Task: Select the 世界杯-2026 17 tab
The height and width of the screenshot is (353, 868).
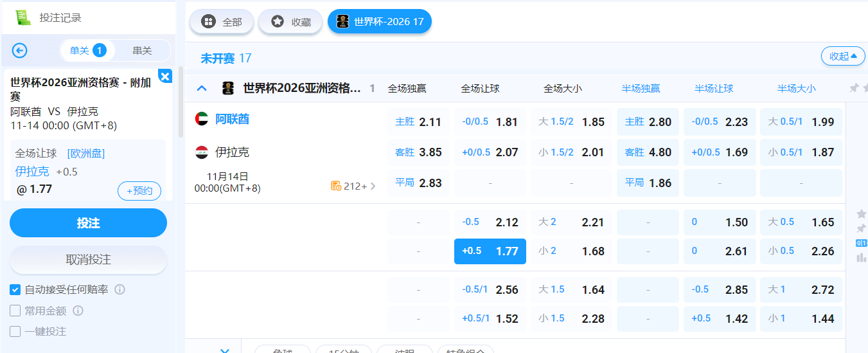Action: click(380, 22)
